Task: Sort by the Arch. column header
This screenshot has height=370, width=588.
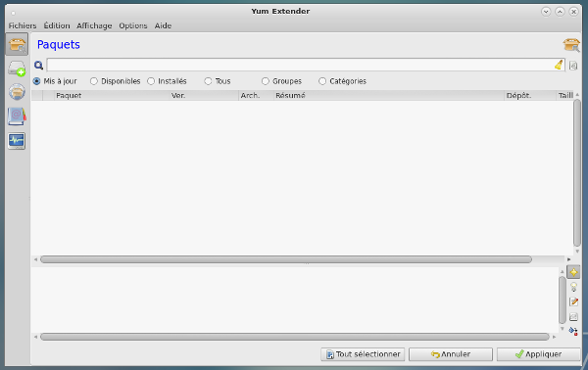Action: point(256,96)
